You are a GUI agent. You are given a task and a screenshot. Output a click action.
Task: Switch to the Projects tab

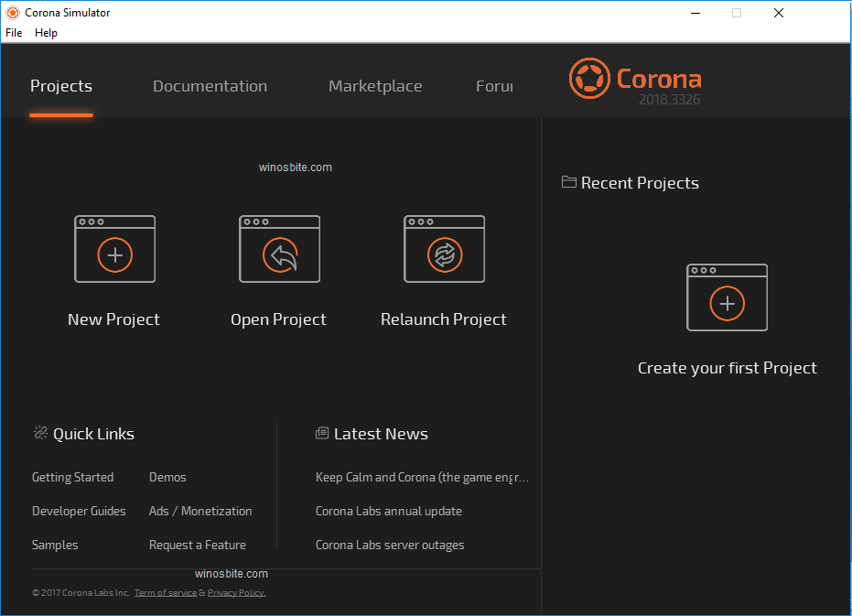61,86
